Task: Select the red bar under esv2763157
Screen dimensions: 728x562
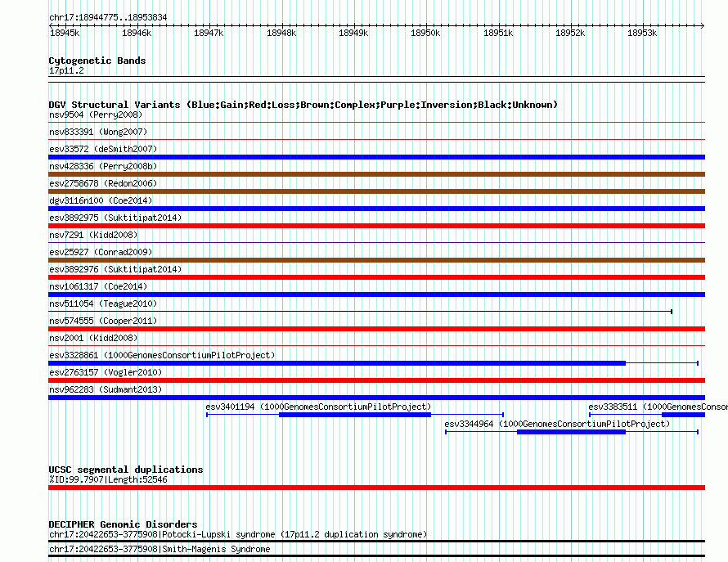Action: point(376,380)
